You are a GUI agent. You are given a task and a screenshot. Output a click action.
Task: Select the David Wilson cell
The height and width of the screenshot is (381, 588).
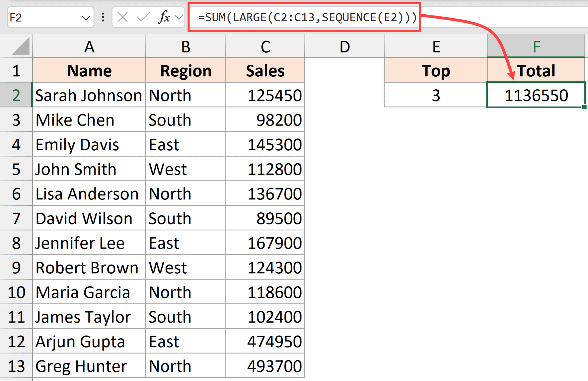point(89,218)
